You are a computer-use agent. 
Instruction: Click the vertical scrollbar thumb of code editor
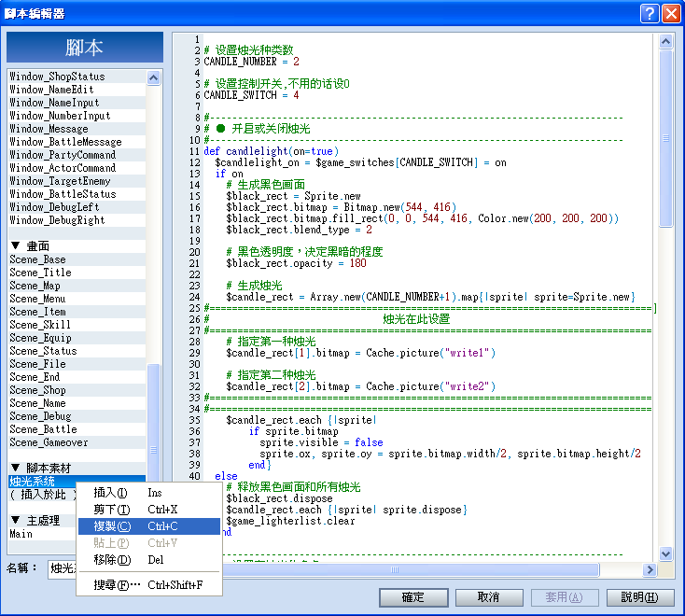[665, 138]
